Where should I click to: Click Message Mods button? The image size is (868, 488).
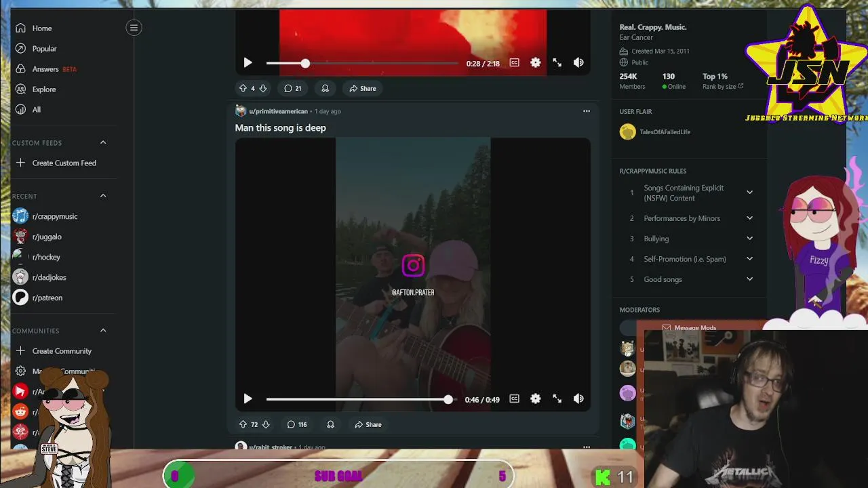pos(690,327)
